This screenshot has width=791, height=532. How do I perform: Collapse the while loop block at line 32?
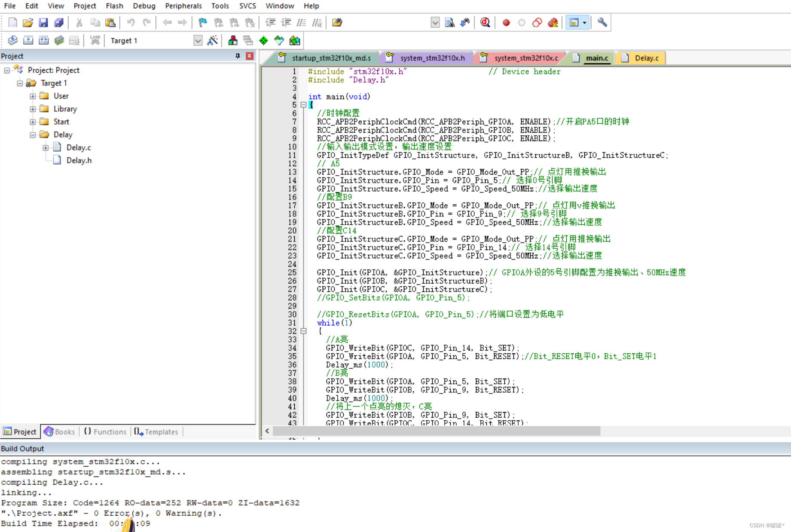click(x=303, y=331)
